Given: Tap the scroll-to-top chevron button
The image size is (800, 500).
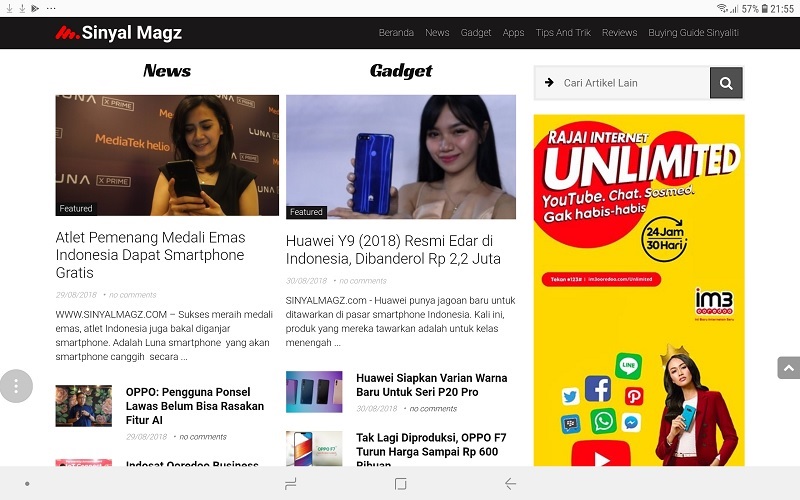Looking at the screenshot, I should click(788, 368).
